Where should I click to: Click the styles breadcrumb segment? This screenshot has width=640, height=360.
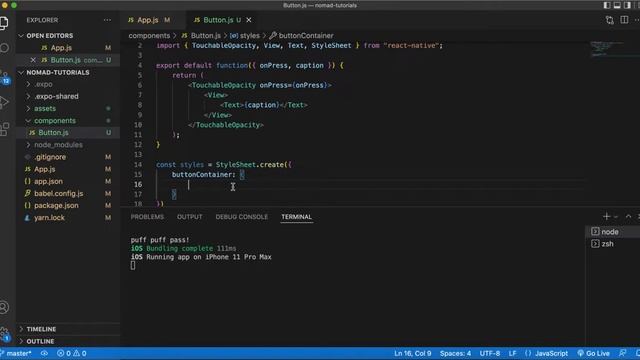click(x=245, y=36)
